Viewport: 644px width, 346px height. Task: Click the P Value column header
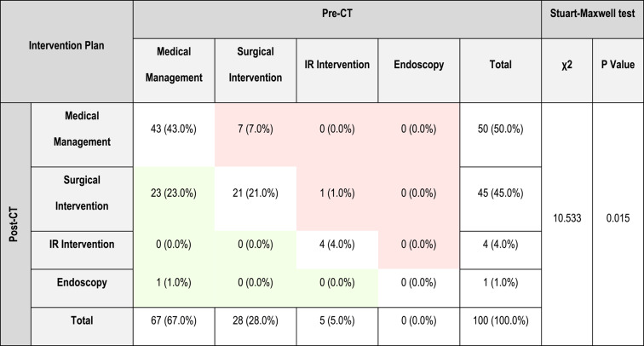[x=616, y=65]
